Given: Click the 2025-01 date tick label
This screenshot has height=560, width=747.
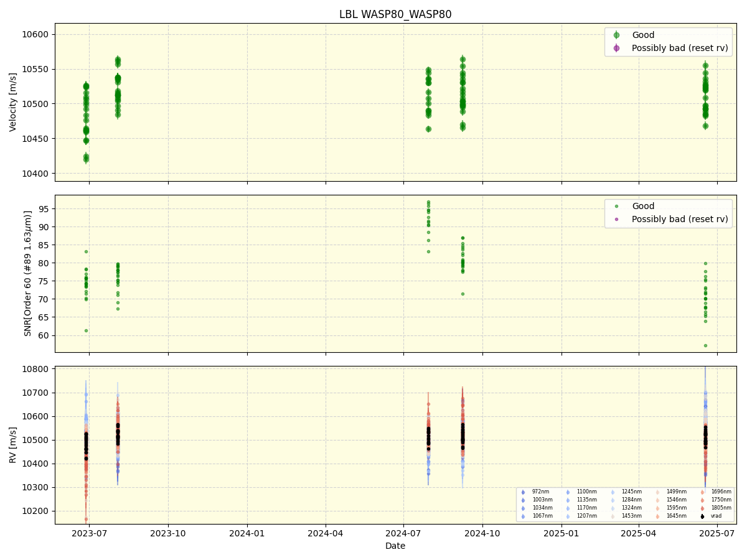Looking at the screenshot, I should pos(561,533).
